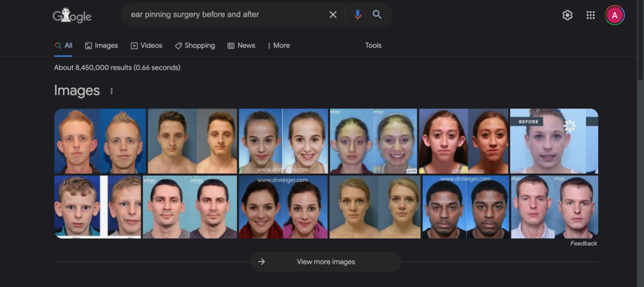The height and width of the screenshot is (287, 644).
Task: Switch to the Images tab
Action: coord(102,46)
